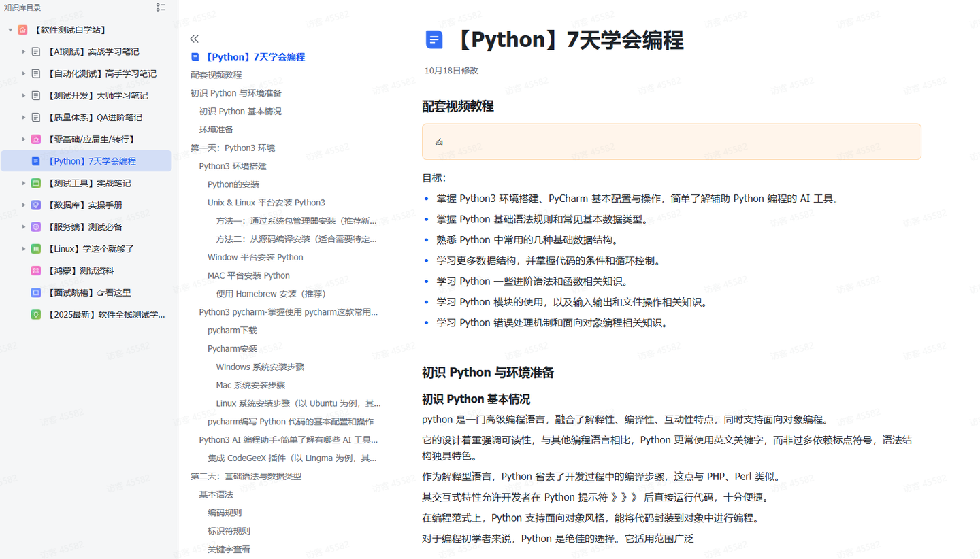Click the orange callout box under 配套视频教程
The width and height of the screenshot is (980, 559).
click(x=671, y=141)
